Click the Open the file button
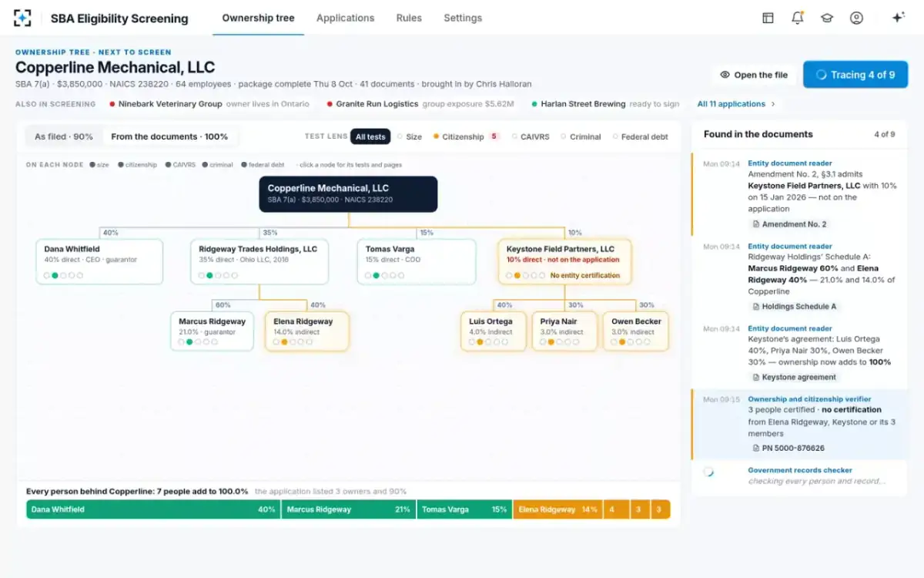 click(754, 75)
